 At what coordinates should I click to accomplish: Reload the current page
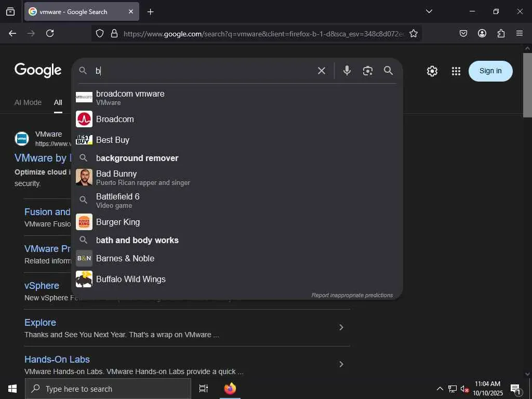(50, 33)
